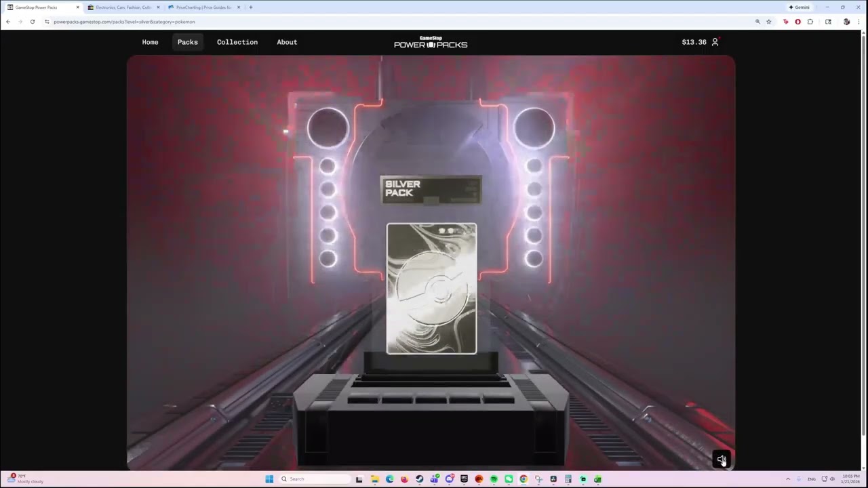Open the Packs menu item
This screenshot has width=868, height=488.
188,42
